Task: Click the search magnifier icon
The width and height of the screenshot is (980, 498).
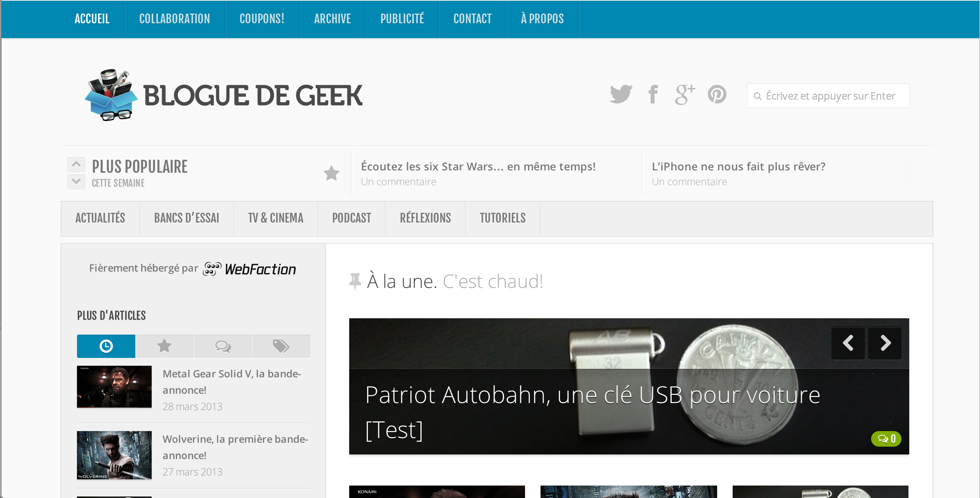Action: (757, 96)
